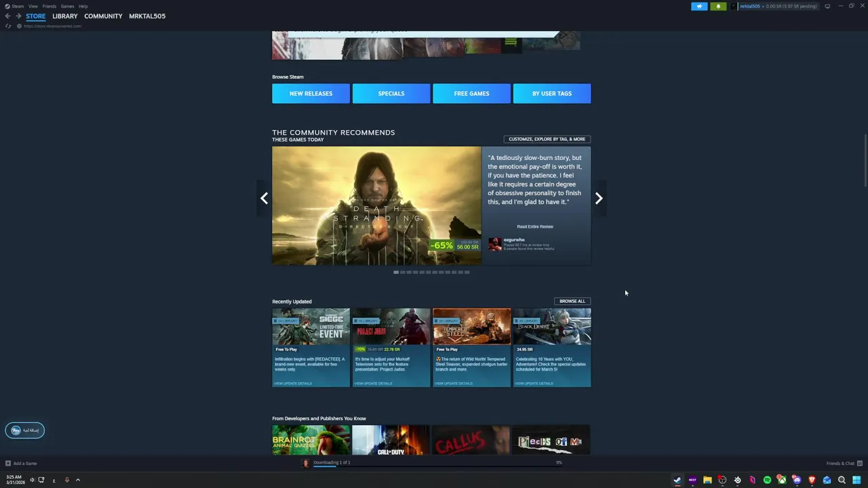Viewport: 868px width, 488px height.
Task: Click the VR/Big Picture monitor icon
Action: coord(827,6)
